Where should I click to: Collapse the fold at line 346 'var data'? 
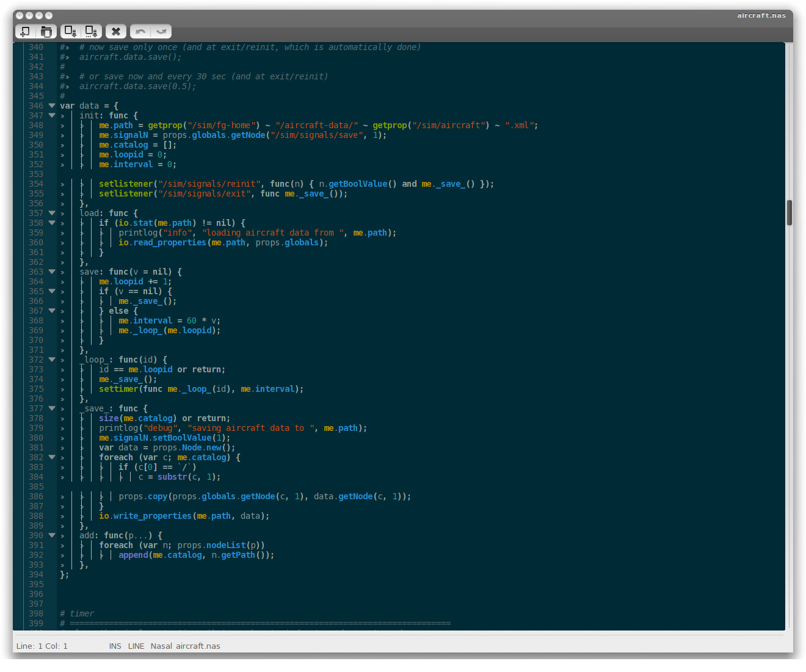point(52,106)
